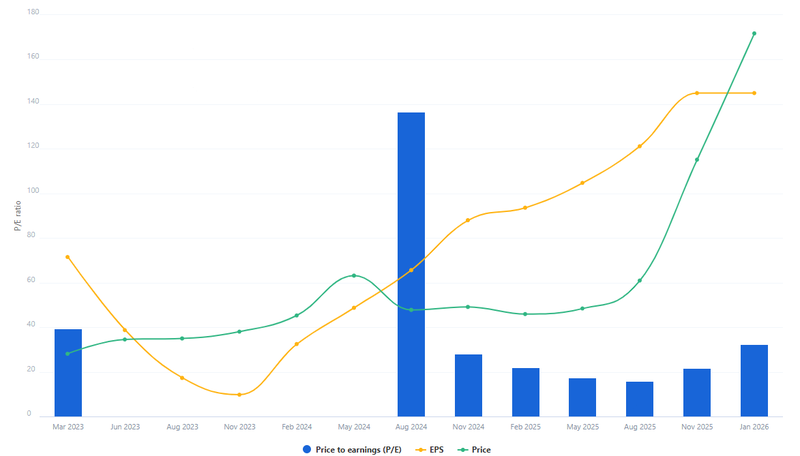
Task: Select the tall Aug 2024 P/E bar
Action: tap(411, 264)
